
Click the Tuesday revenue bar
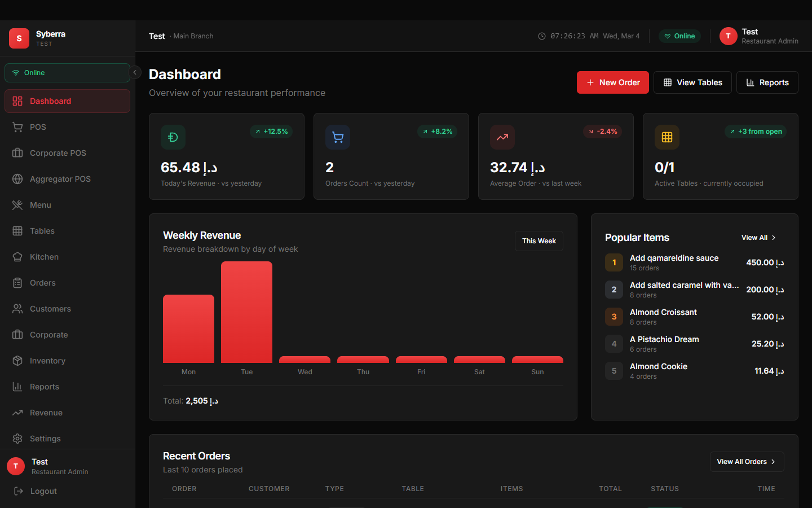[246, 312]
